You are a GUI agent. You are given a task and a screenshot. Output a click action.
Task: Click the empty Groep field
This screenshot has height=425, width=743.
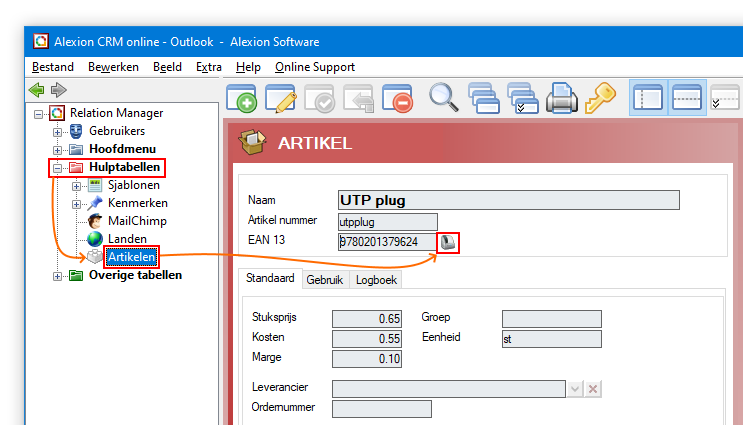click(x=552, y=319)
